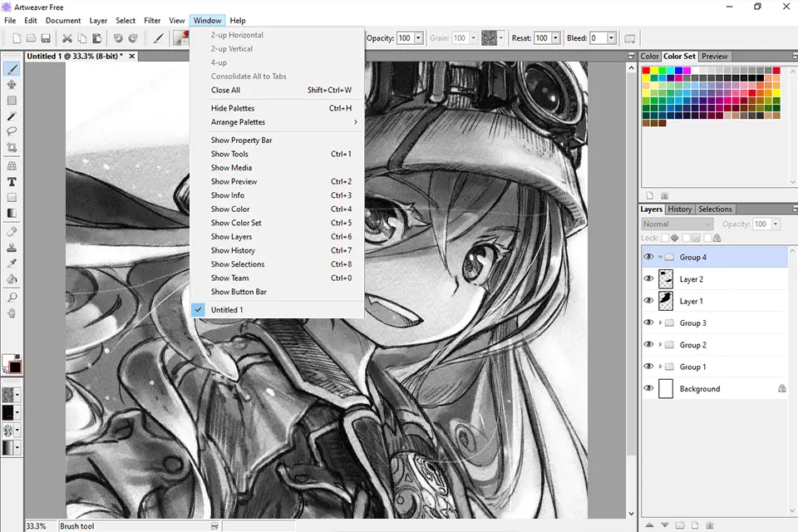Viewport: 798px width, 532px height.
Task: Select the Hand pan tool
Action: tap(12, 313)
